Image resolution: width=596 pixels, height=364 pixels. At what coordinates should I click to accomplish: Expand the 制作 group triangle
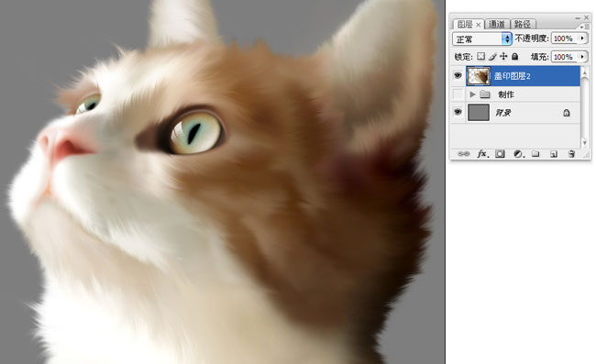[x=472, y=94]
